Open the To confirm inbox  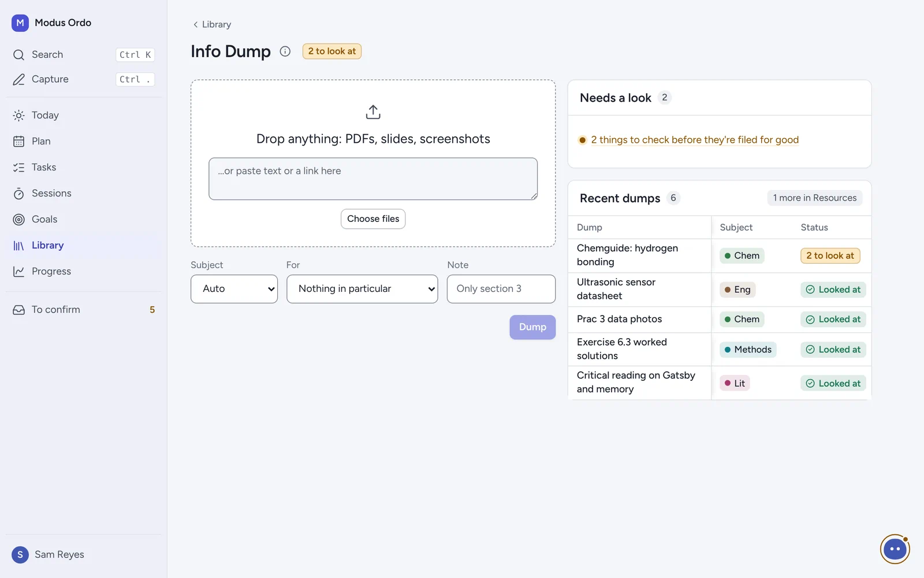(84, 310)
